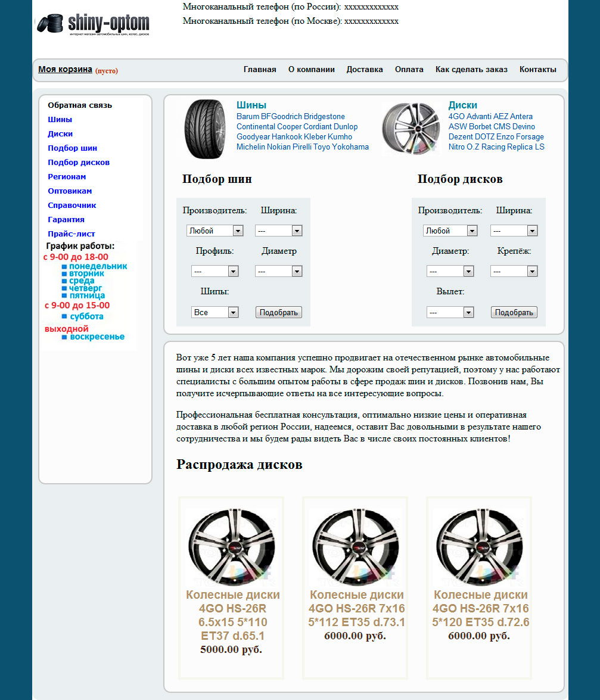Go to the Главная menu item
This screenshot has width=600, height=700.
pyautogui.click(x=259, y=69)
